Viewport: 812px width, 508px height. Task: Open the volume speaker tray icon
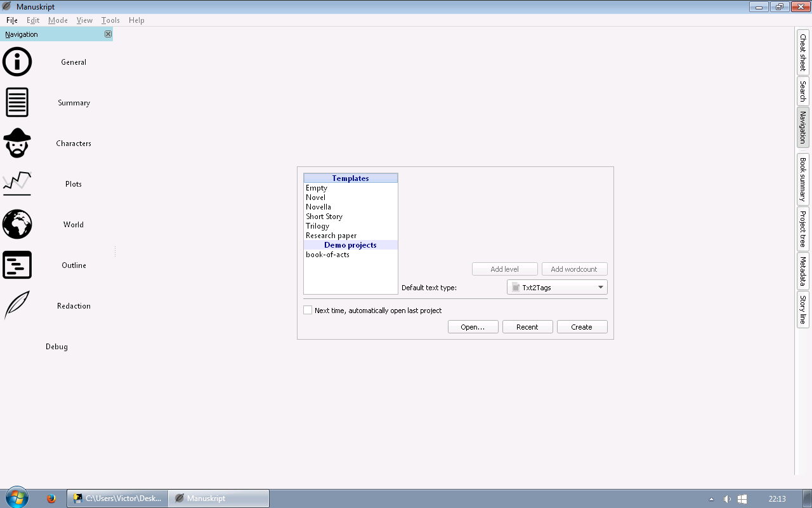727,499
